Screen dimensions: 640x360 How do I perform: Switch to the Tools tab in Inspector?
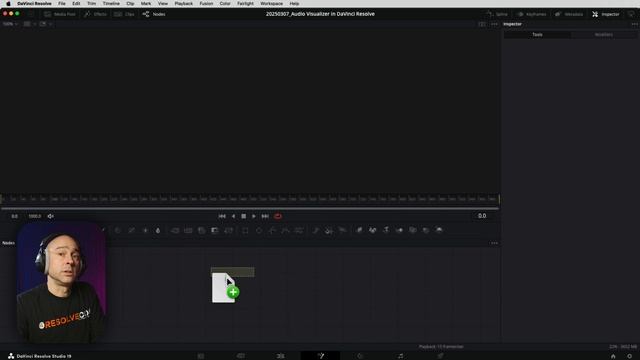[537, 35]
